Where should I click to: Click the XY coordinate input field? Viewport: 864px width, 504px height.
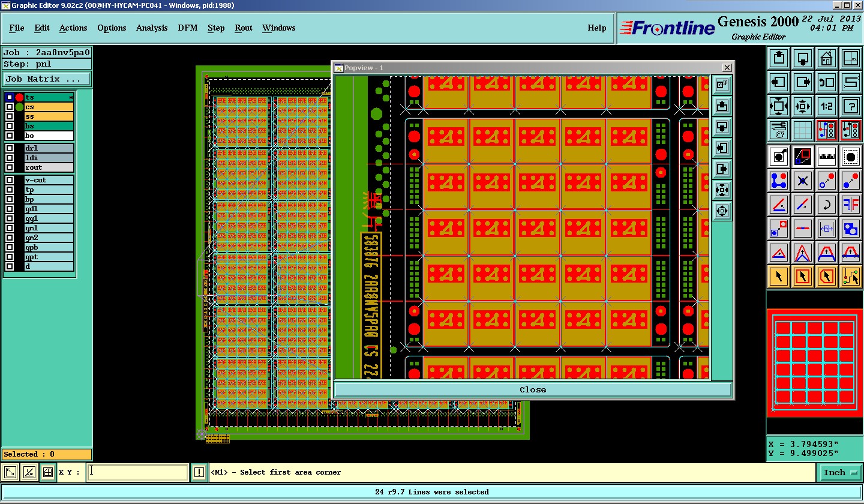point(137,472)
